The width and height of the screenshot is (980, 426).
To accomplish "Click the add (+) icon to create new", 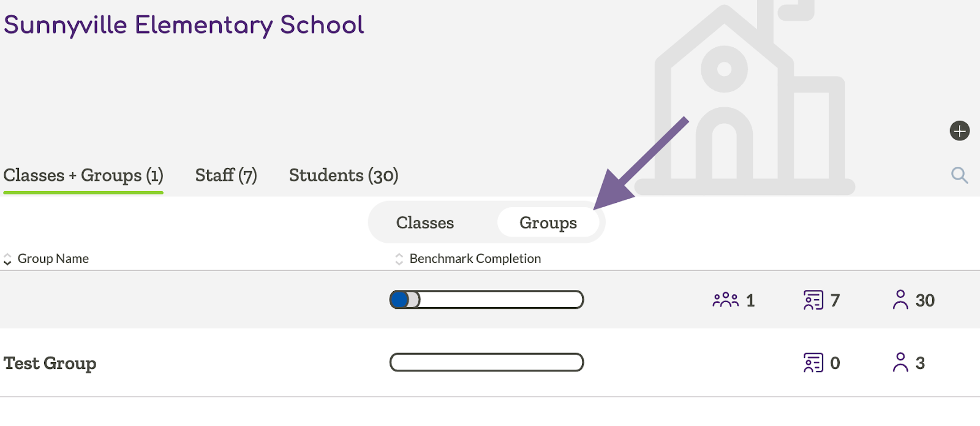I will (x=960, y=130).
